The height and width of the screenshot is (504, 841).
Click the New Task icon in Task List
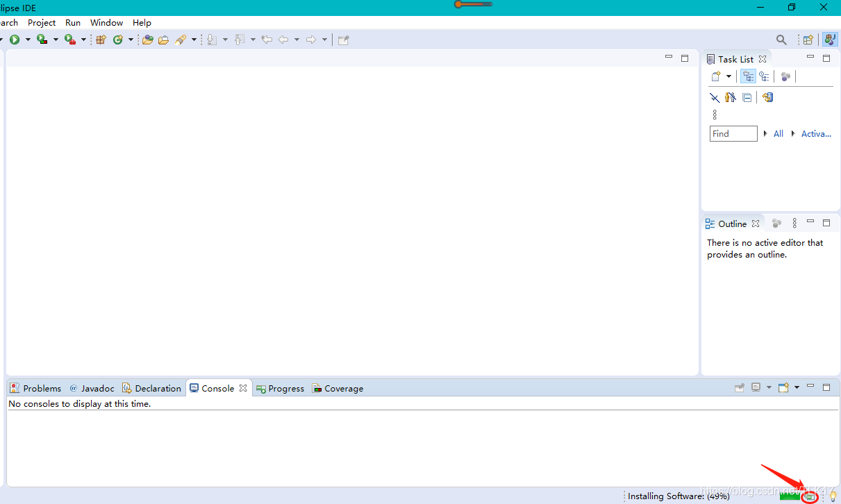tap(716, 76)
